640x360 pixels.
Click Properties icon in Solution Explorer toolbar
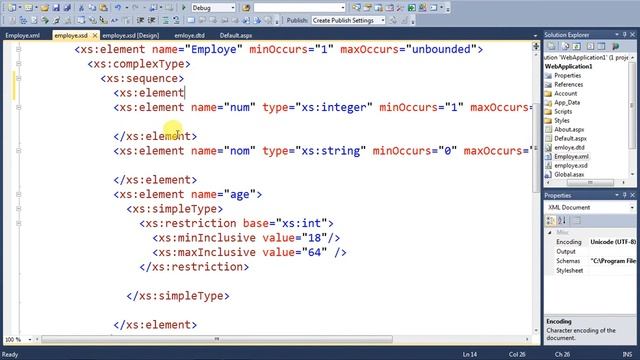point(551,46)
